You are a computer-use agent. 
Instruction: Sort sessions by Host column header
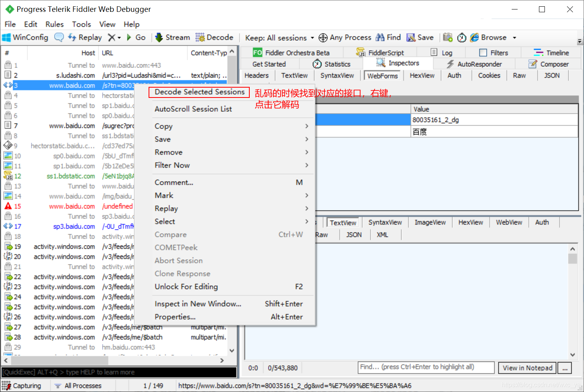tap(62, 53)
